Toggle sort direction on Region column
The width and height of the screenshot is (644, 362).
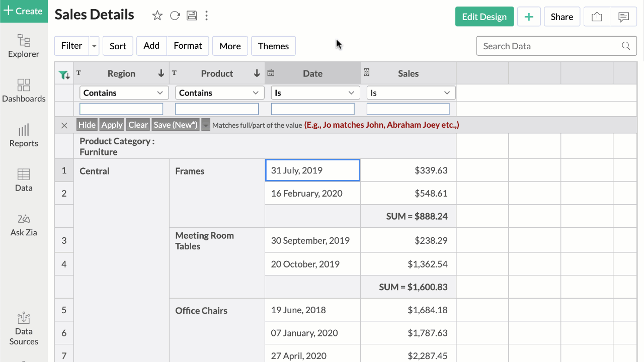(x=161, y=73)
